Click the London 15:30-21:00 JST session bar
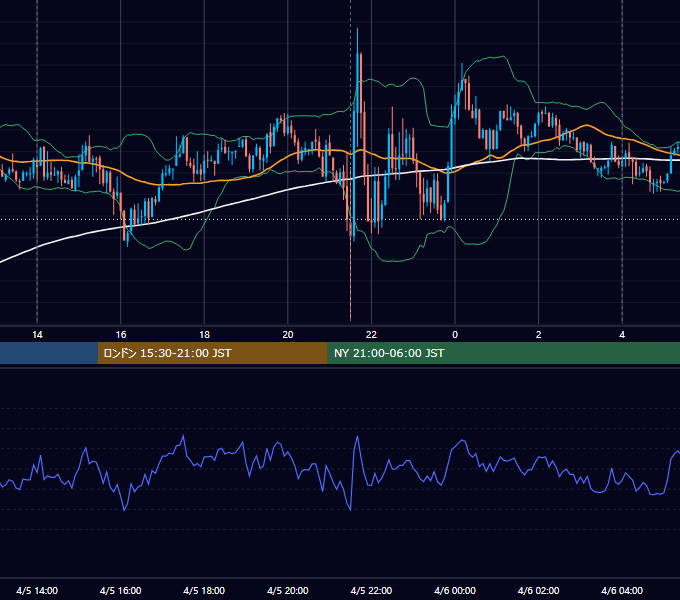 [x=212, y=353]
